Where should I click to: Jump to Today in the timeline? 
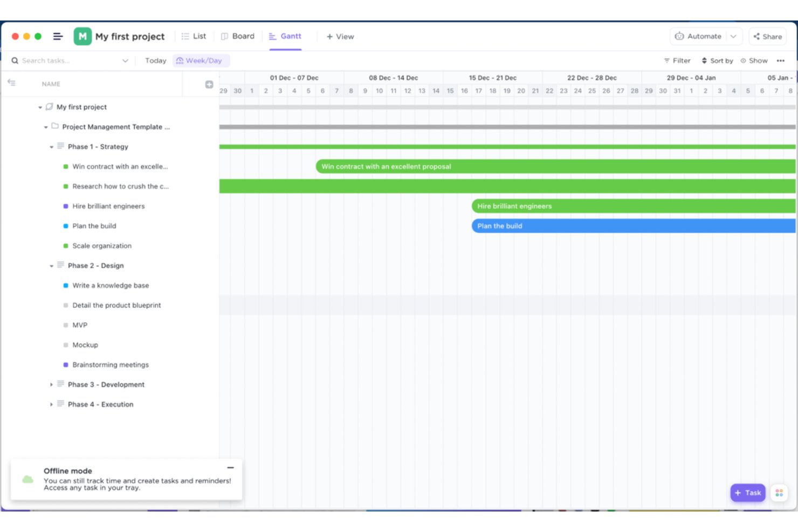click(155, 60)
